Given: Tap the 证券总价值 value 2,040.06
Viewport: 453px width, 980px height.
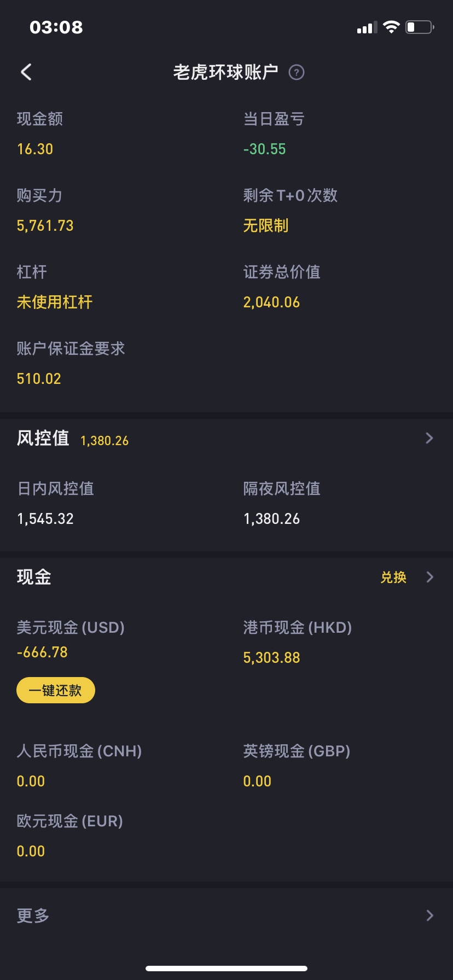Looking at the screenshot, I should [x=272, y=302].
